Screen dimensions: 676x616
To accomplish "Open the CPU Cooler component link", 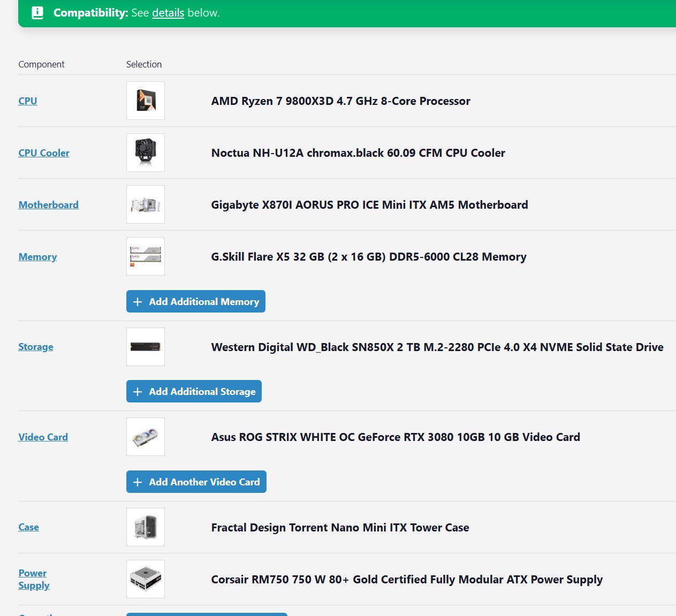I will pyautogui.click(x=44, y=153).
